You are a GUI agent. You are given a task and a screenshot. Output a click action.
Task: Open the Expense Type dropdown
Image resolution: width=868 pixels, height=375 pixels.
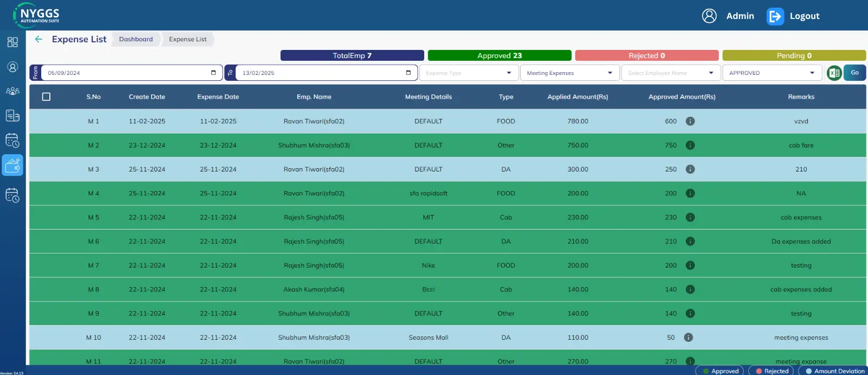point(469,73)
